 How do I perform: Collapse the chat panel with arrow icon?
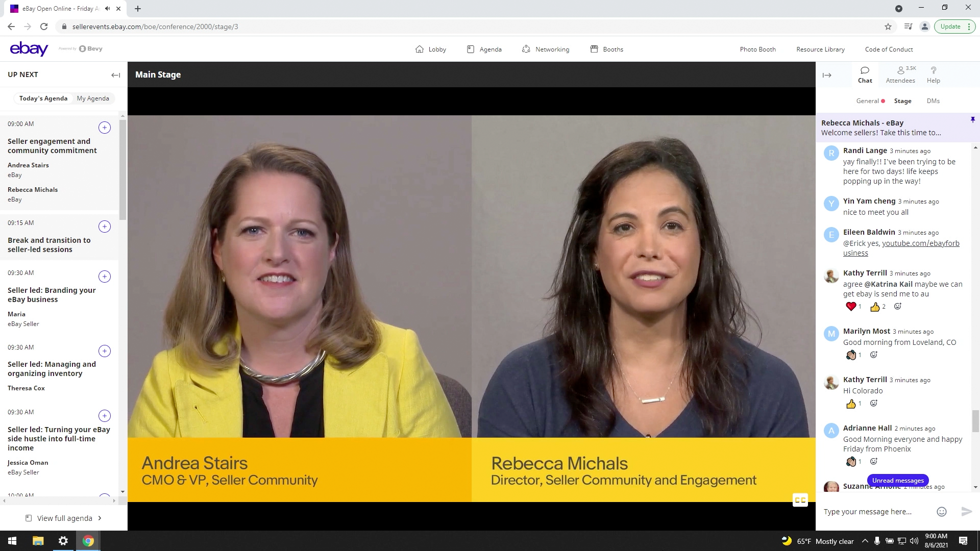(x=827, y=75)
